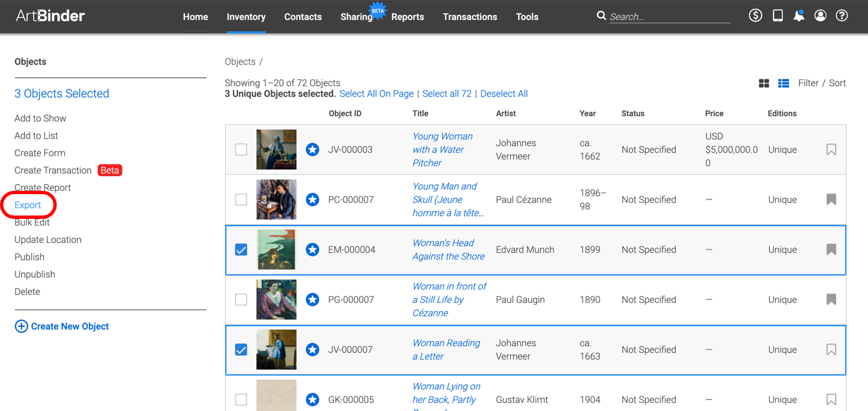Check the box for PG-000007

(241, 300)
